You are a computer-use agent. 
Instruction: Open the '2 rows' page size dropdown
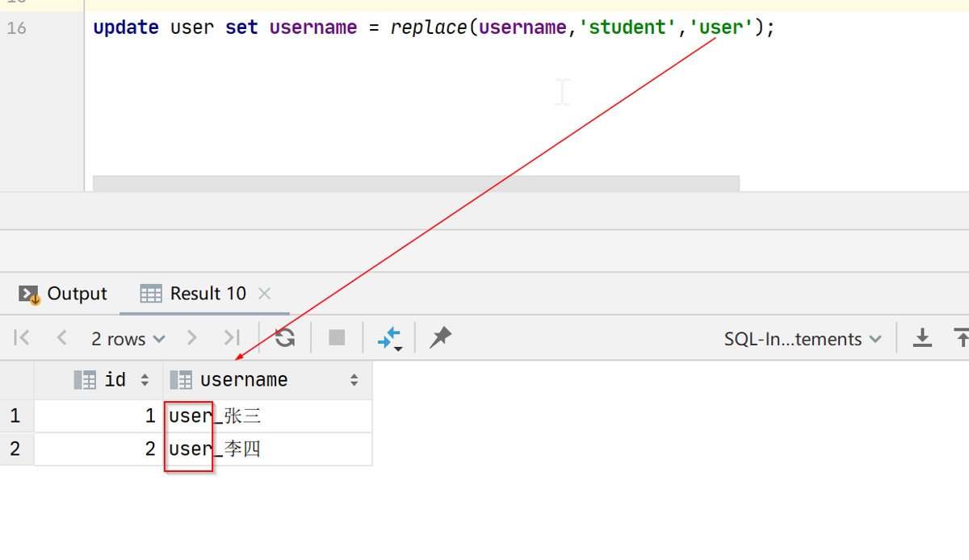pyautogui.click(x=128, y=339)
